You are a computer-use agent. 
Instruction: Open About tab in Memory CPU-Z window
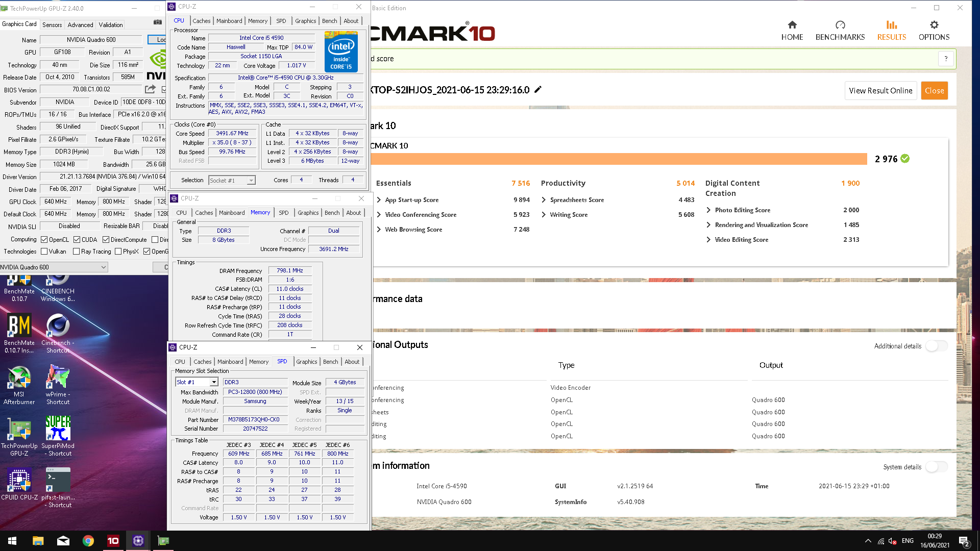coord(353,213)
